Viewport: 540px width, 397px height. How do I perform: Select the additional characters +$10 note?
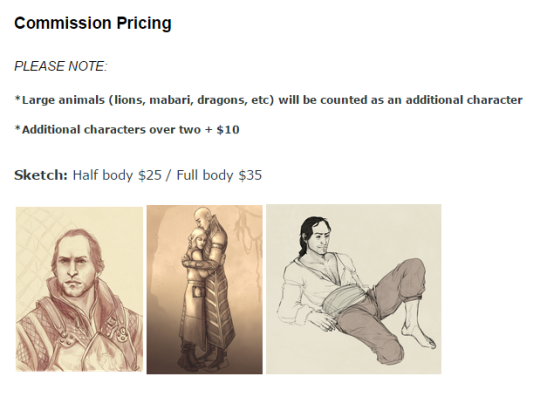coord(127,130)
